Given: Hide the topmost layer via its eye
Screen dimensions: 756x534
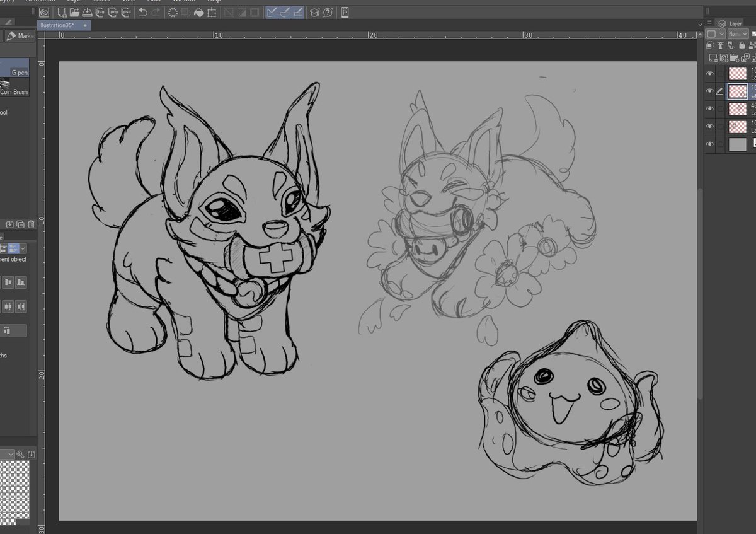Looking at the screenshot, I should pos(710,74).
